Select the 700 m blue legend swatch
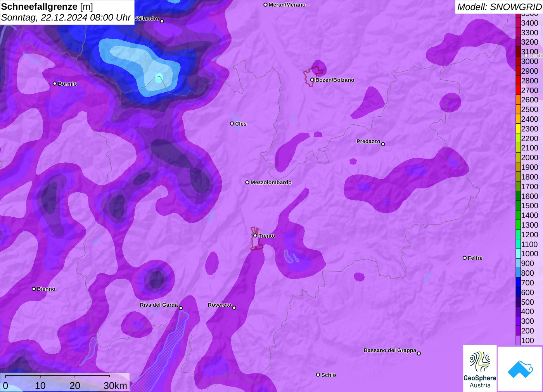Viewport: 543px width, 392px height. point(518,283)
